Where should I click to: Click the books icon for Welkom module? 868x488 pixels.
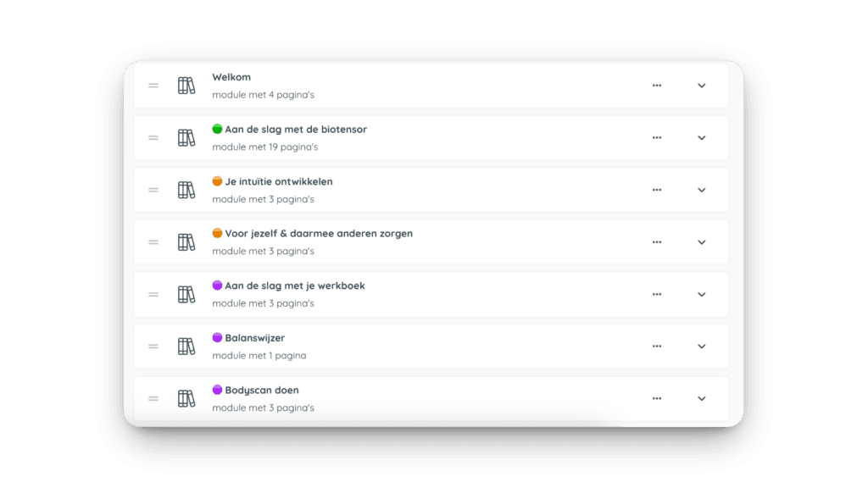[186, 86]
